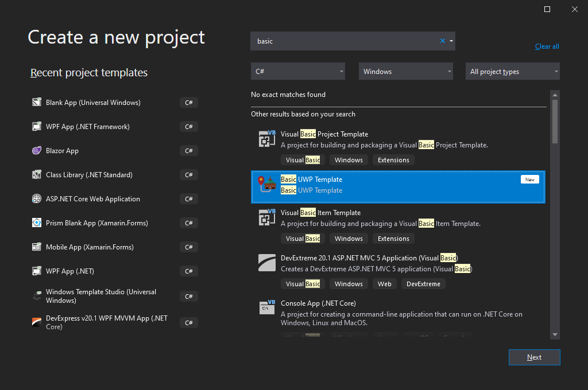Select Visual Basic Project Template result title

tap(324, 134)
